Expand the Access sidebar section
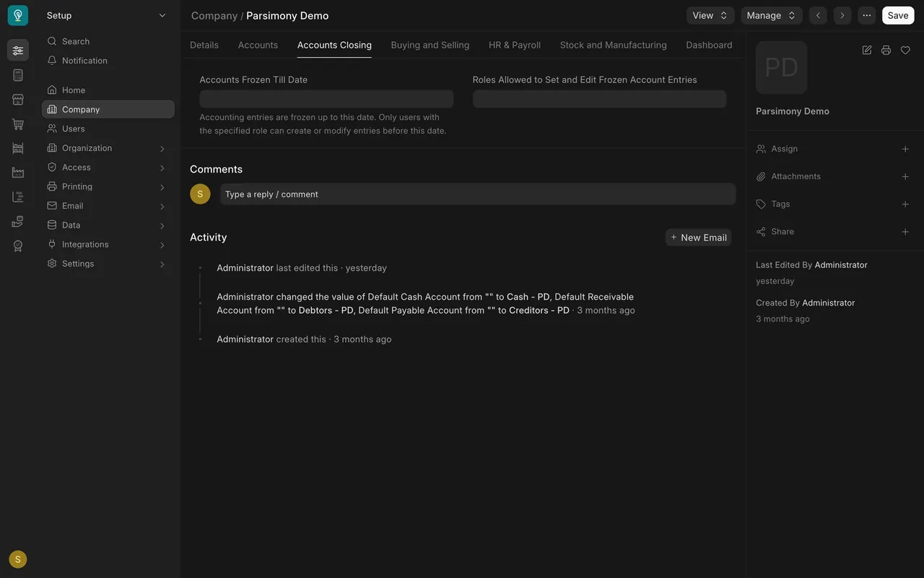 tap(108, 167)
